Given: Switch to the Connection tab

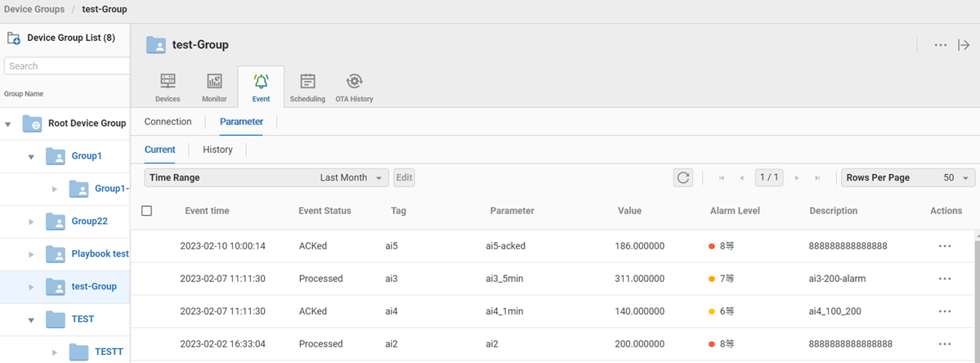Looking at the screenshot, I should click(168, 122).
